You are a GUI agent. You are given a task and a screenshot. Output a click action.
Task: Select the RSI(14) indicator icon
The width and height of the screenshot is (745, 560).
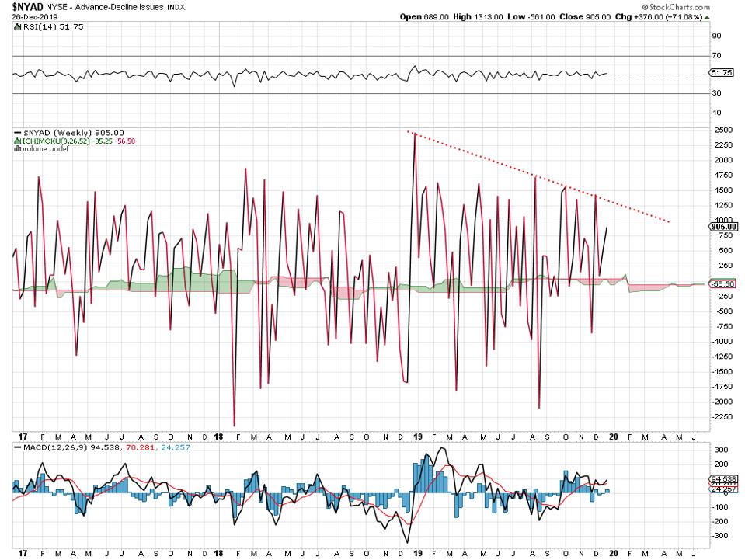(18, 26)
